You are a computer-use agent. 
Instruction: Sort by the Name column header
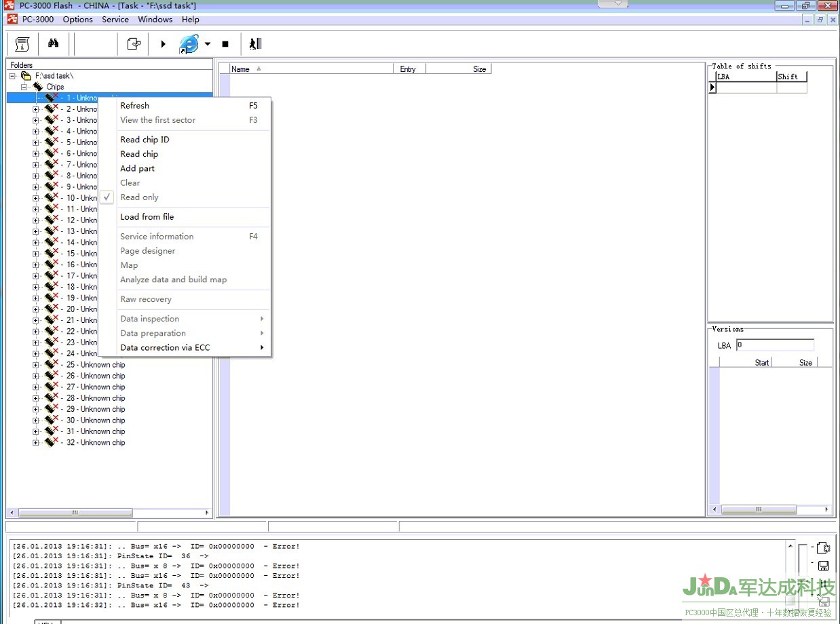[x=241, y=69]
